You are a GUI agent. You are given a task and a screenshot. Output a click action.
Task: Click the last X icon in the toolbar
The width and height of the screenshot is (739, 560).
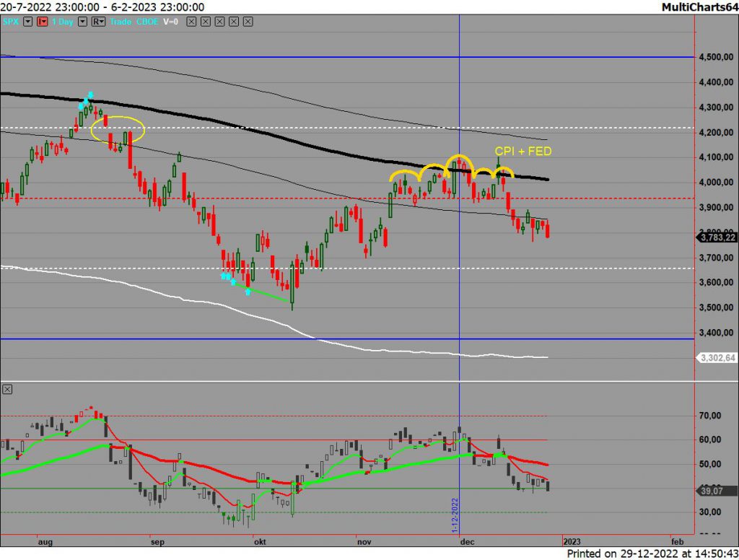click(x=246, y=22)
